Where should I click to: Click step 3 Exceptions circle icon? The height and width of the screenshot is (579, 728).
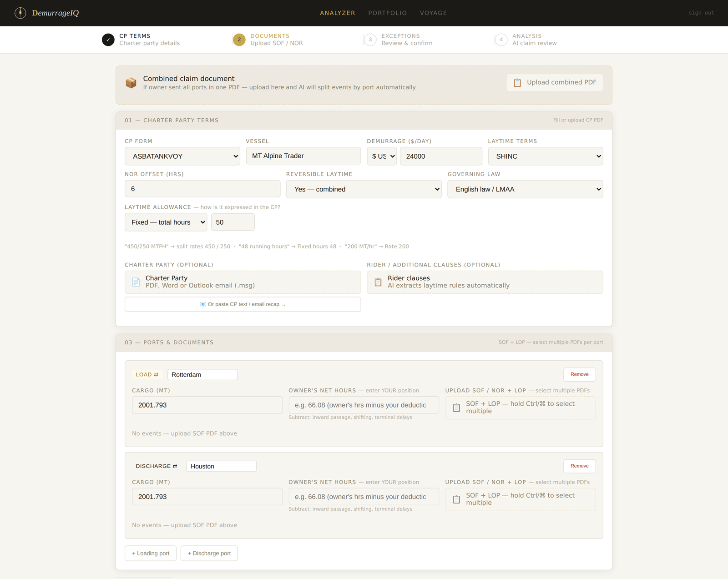pyautogui.click(x=370, y=40)
